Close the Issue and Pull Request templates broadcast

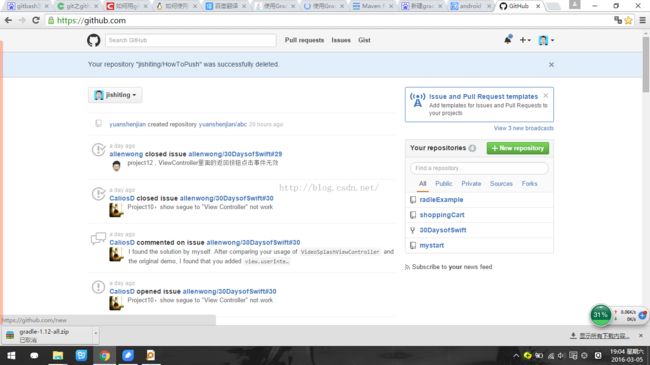click(546, 95)
